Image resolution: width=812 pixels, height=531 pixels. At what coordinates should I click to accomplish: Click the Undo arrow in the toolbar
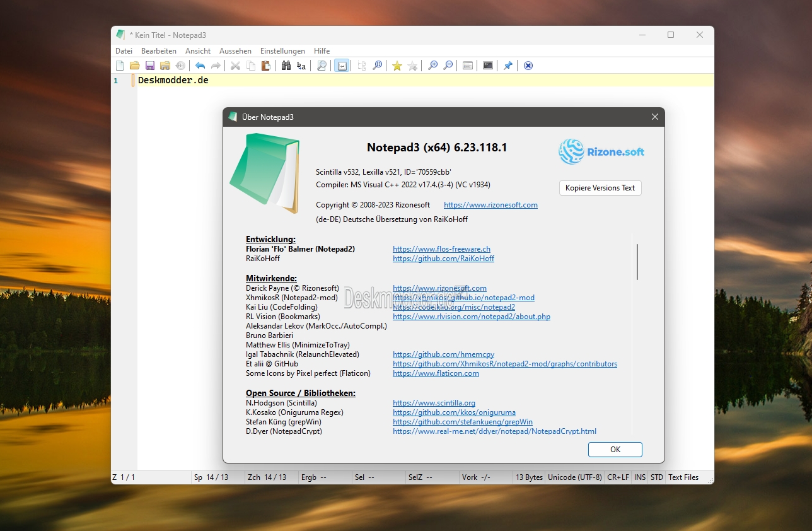point(200,66)
